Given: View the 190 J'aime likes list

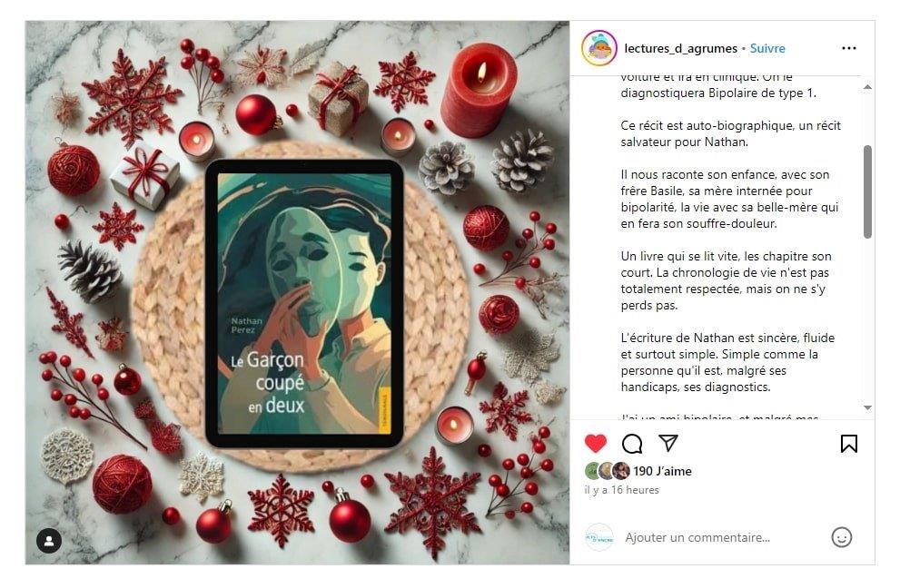Looking at the screenshot, I should coord(662,471).
